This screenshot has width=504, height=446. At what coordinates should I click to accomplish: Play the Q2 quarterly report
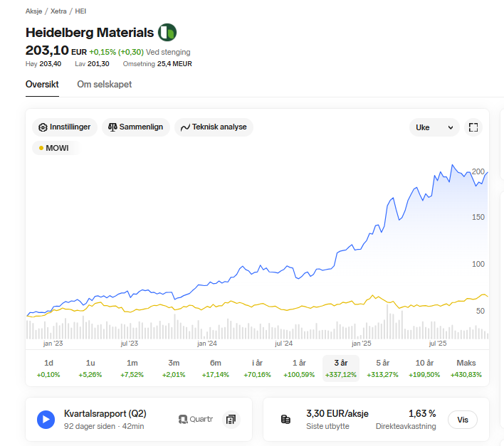click(x=46, y=420)
